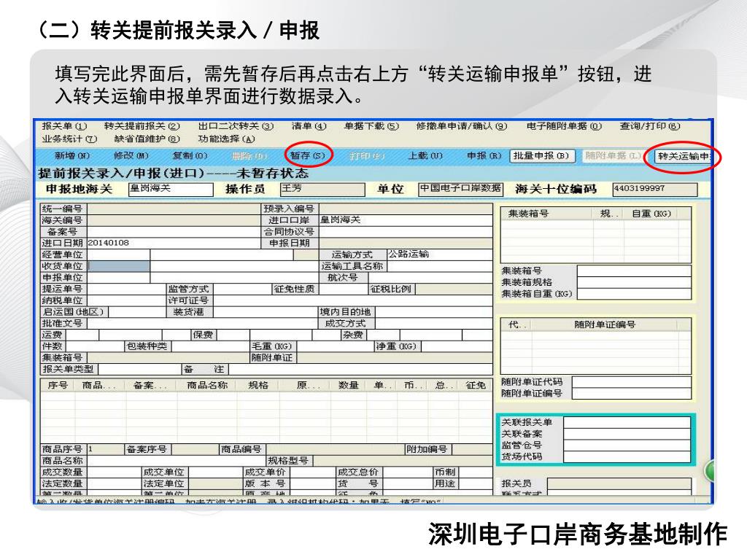
Task: Click the 暂存(S) save button
Action: (x=307, y=156)
